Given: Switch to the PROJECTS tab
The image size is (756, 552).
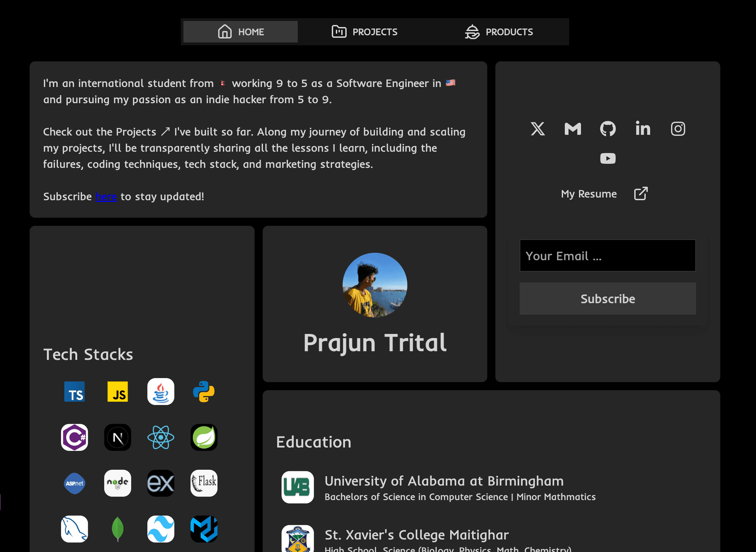Looking at the screenshot, I should coord(365,32).
